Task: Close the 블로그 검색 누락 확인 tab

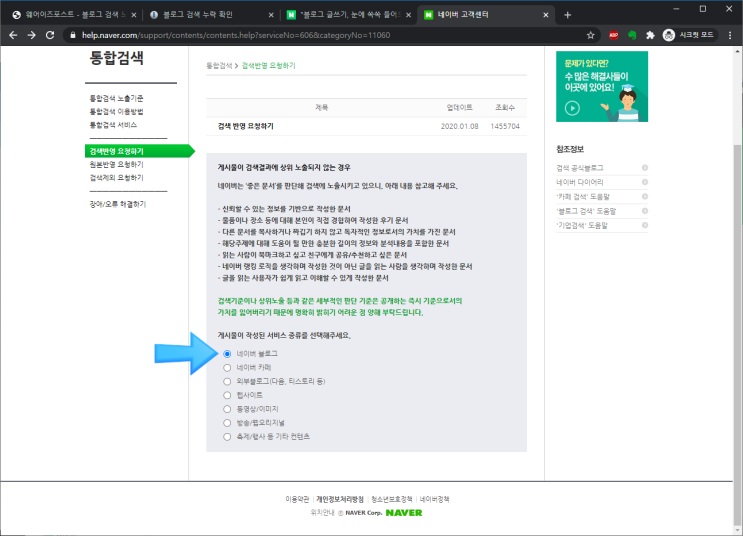Action: click(271, 15)
